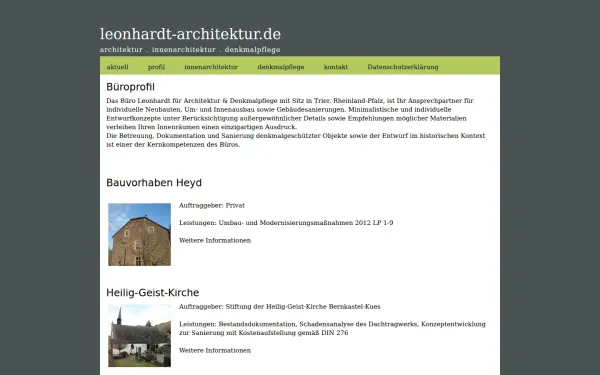The image size is (600, 375).
Task: Click the leonhardt-architektur.de site title
Action: 190,34
